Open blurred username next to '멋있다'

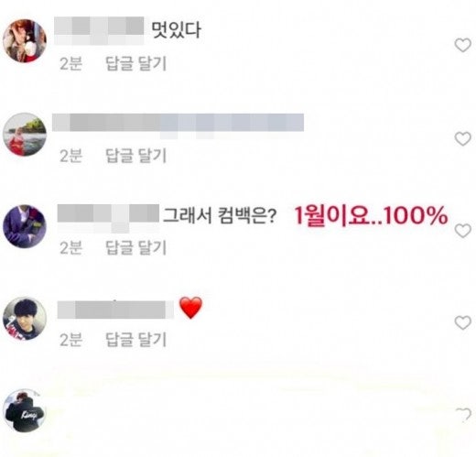[x=99, y=30]
